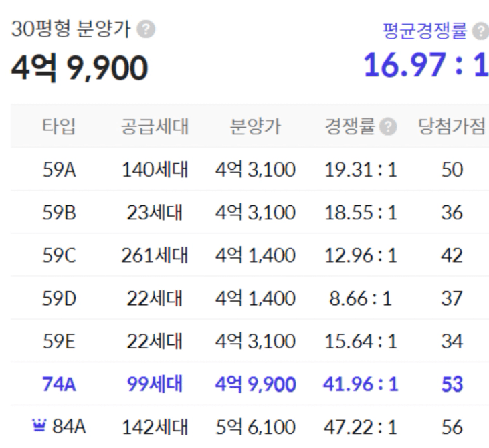Click the 평균경쟁률 label
489x448 pixels.
click(x=424, y=31)
